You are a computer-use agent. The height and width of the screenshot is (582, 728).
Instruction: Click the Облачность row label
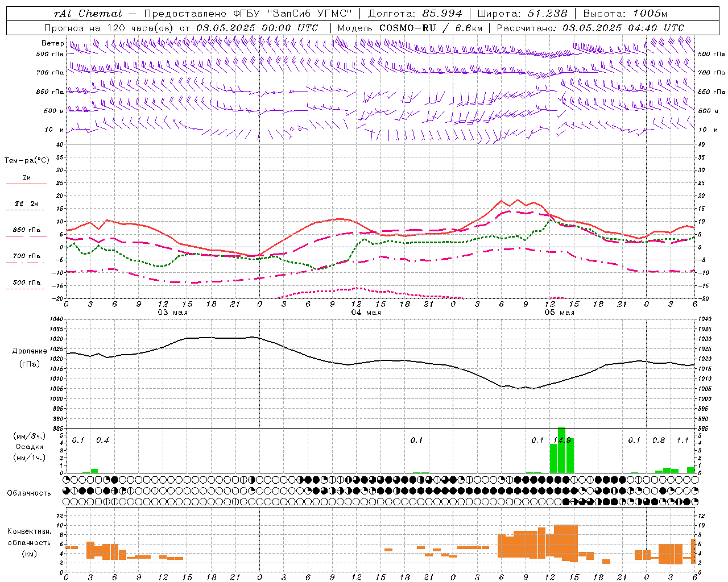click(x=29, y=493)
